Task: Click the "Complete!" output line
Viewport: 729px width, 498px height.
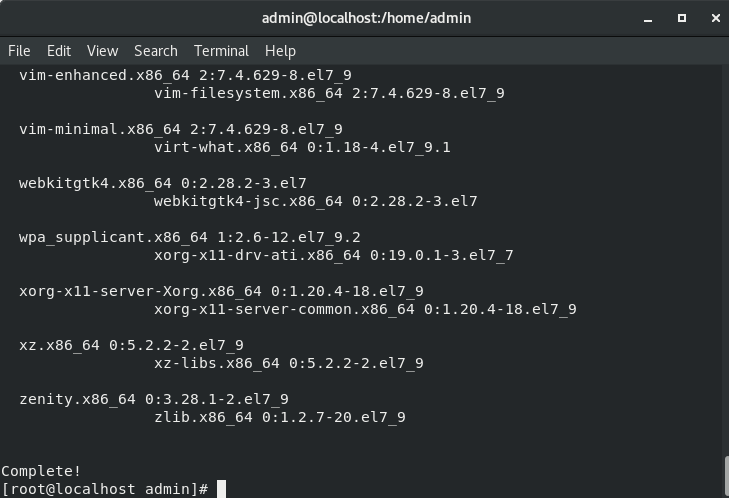Action: click(x=41, y=471)
